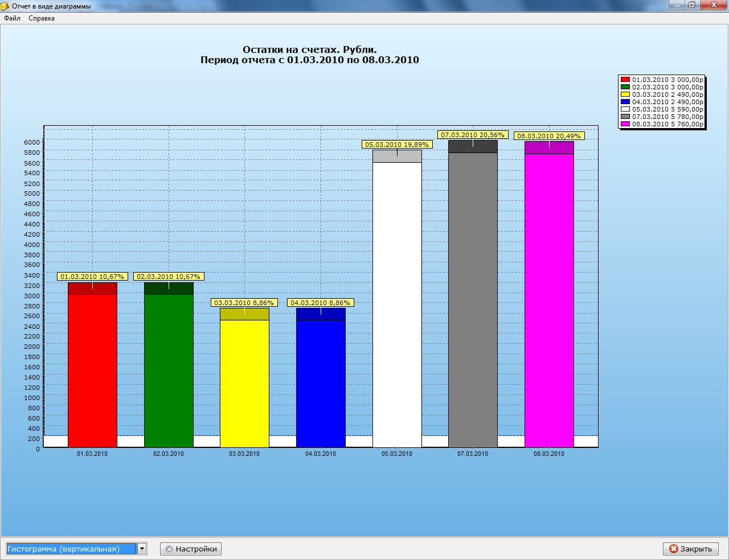Click the Закрыть button
Viewport: 729px width, 560px height.
point(691,549)
